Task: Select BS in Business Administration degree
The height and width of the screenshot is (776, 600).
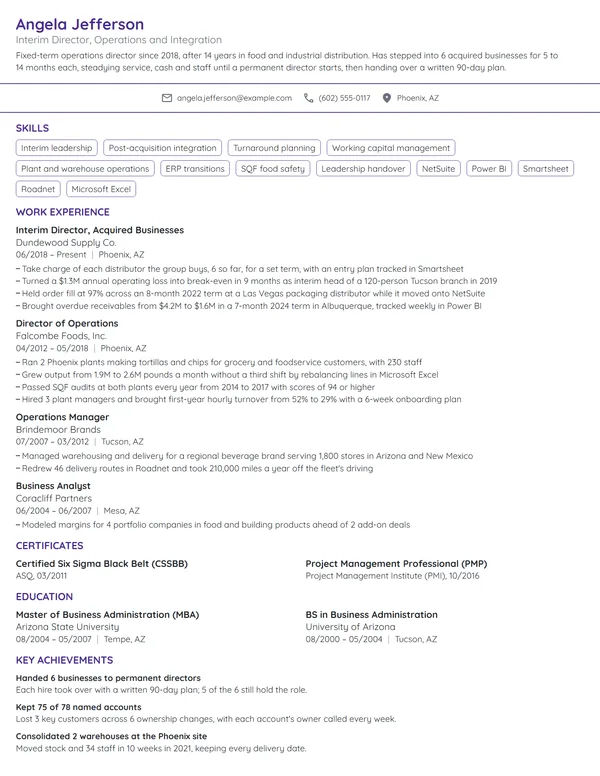Action: (x=372, y=615)
